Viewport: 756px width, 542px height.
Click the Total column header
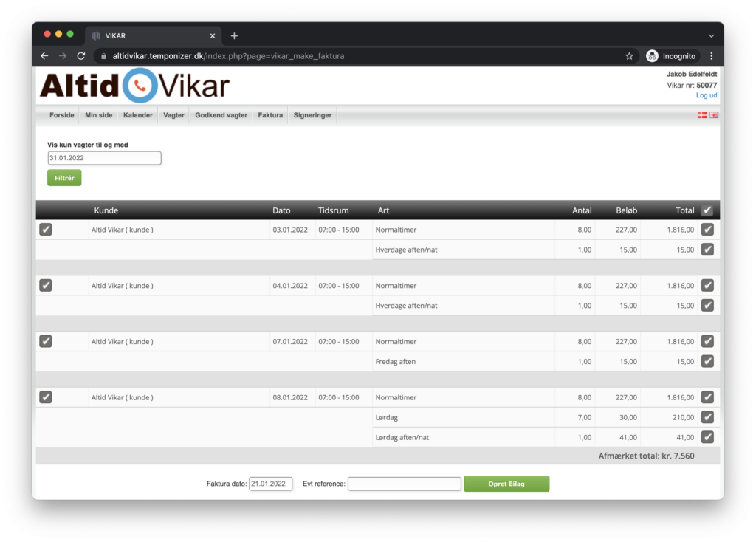point(684,210)
